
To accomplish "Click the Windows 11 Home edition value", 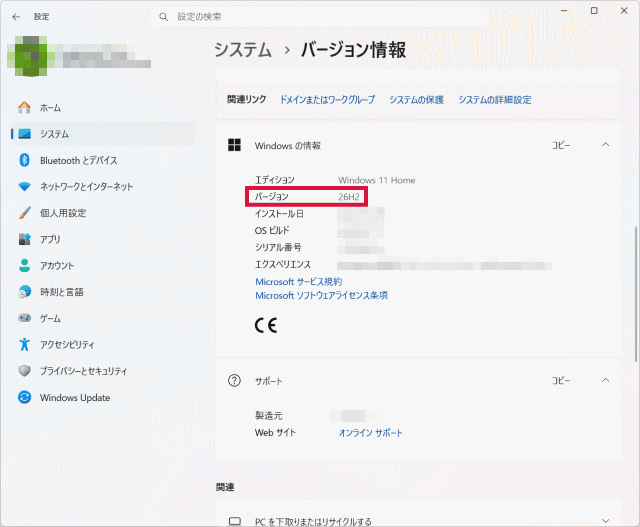I will click(x=376, y=180).
